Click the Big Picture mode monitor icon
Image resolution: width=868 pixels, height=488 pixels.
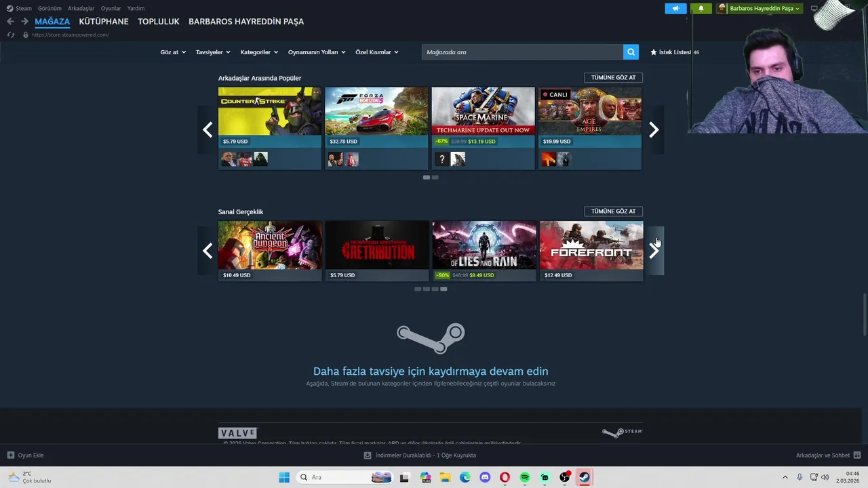coord(814,8)
